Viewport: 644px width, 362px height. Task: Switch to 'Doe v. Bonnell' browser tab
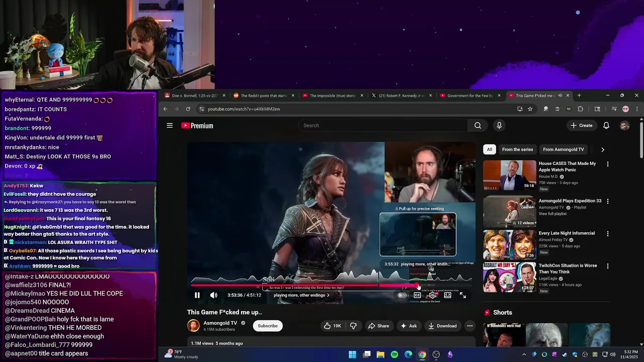[x=194, y=96]
